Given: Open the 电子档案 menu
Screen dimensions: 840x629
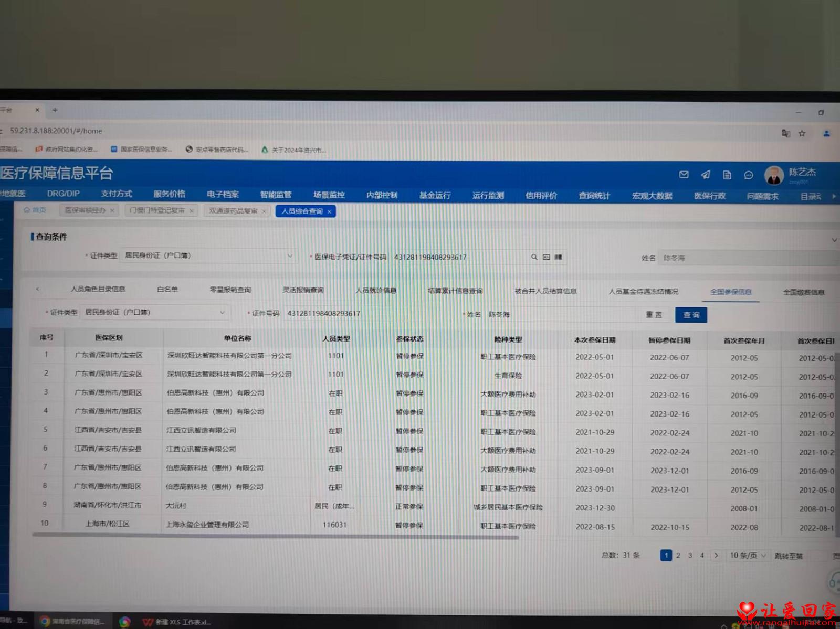Looking at the screenshot, I should 223,194.
